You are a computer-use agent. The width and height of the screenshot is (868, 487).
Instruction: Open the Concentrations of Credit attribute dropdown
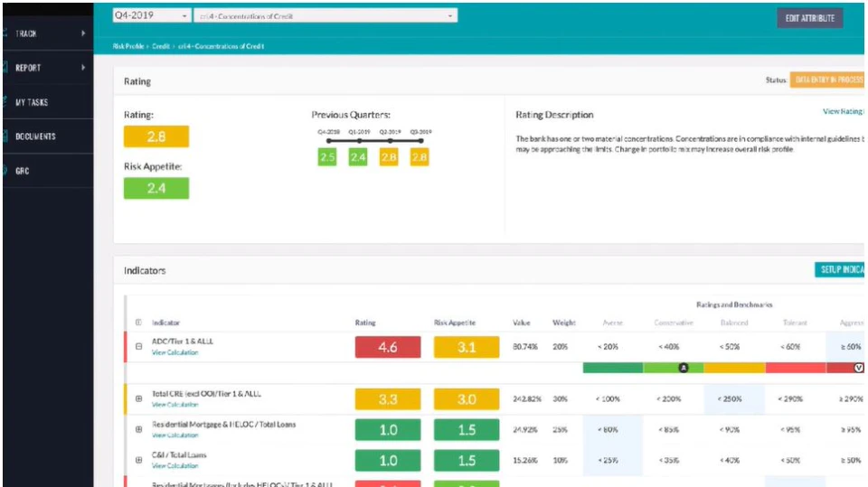[x=325, y=15]
